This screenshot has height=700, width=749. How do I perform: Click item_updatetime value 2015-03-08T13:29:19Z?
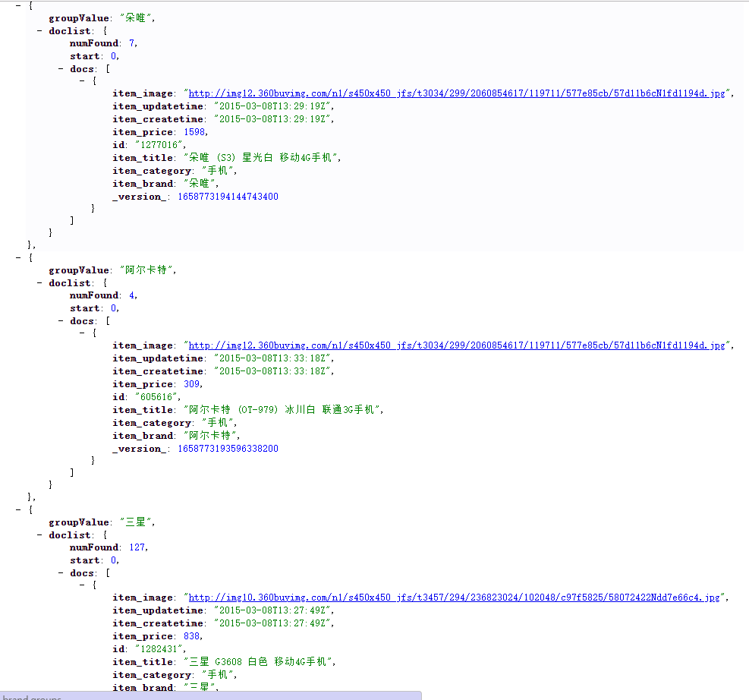(x=272, y=106)
